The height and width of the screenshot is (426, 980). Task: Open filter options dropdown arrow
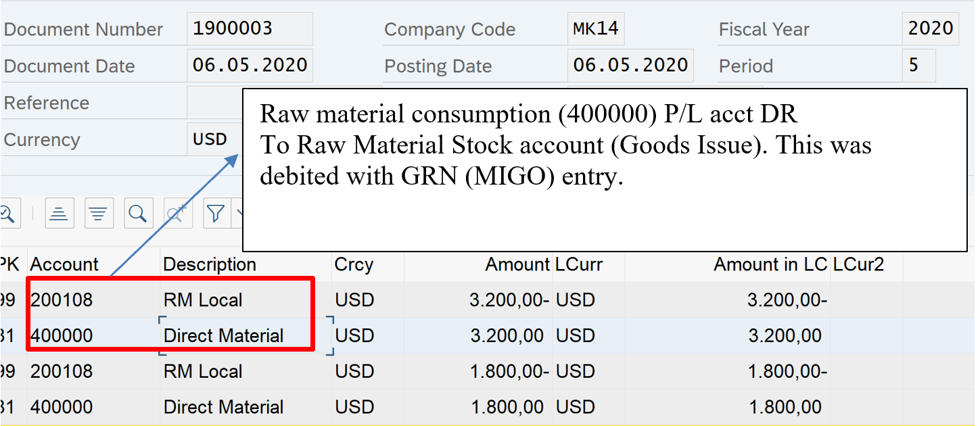coord(237,214)
